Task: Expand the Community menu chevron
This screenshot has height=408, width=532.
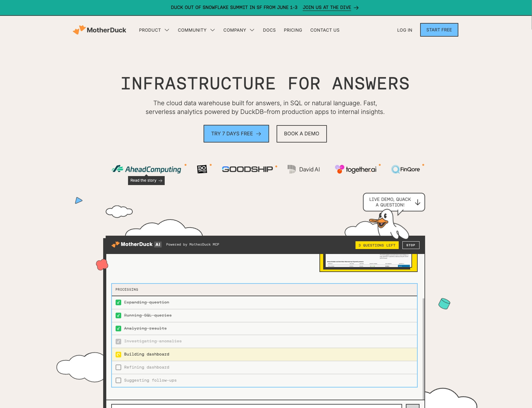Action: 213,30
